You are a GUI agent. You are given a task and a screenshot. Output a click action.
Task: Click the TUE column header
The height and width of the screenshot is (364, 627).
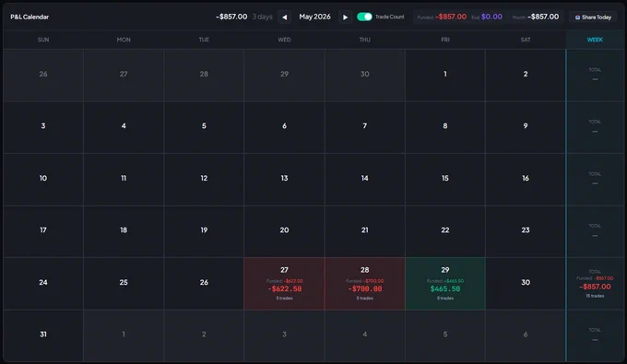[204, 40]
